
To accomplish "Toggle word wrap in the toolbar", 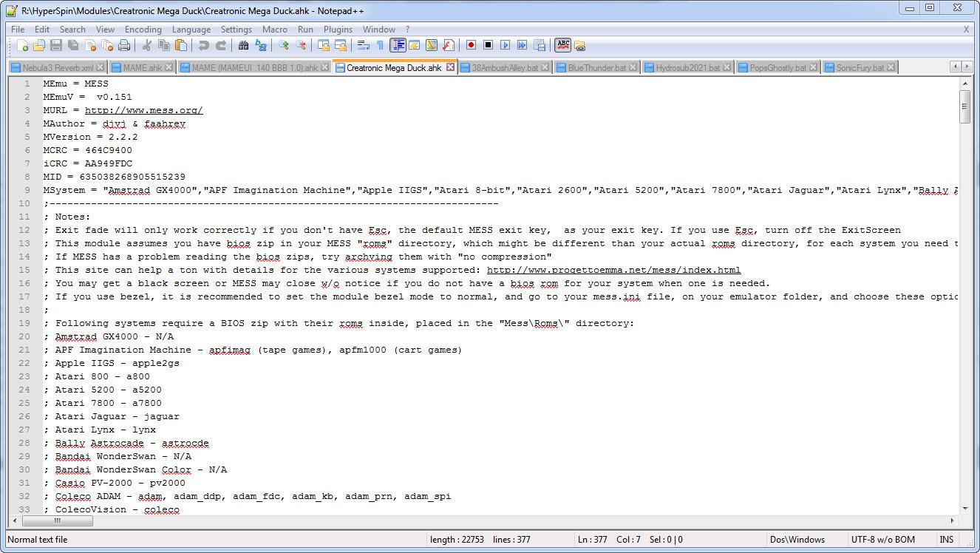I will pos(364,45).
